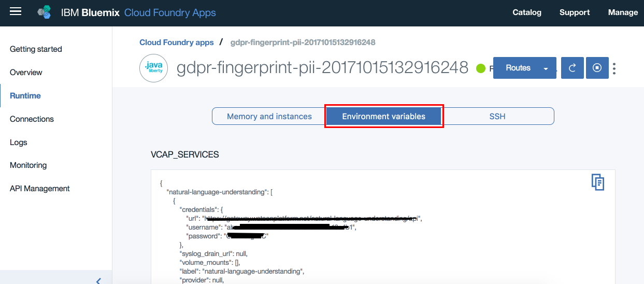Click the "credentials" JSON key

[201, 210]
